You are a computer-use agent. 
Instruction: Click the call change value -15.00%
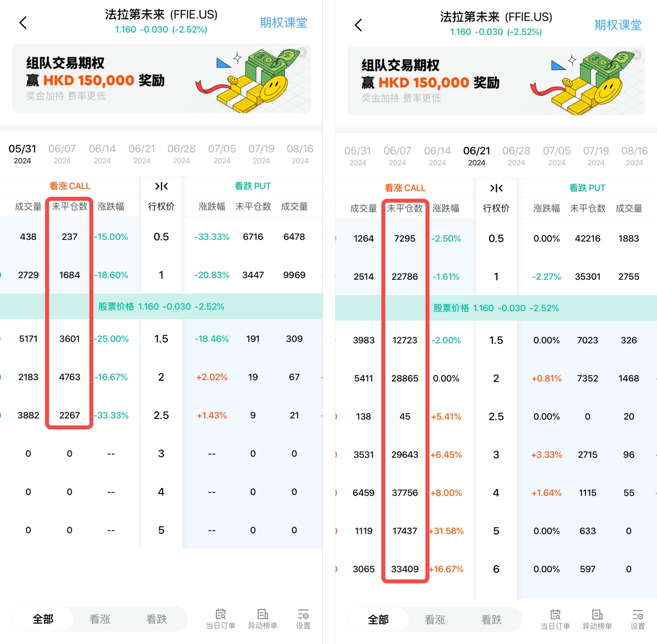click(111, 237)
